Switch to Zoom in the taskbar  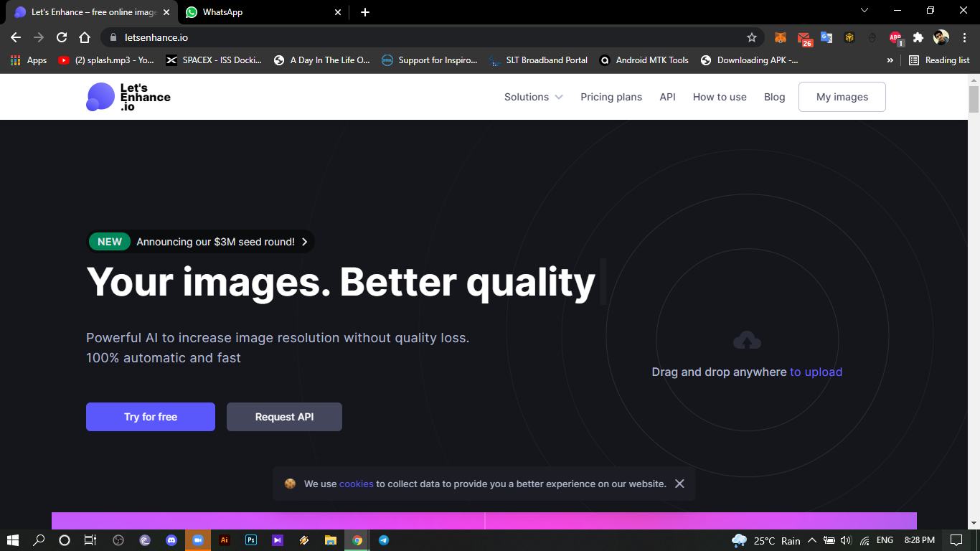(198, 540)
